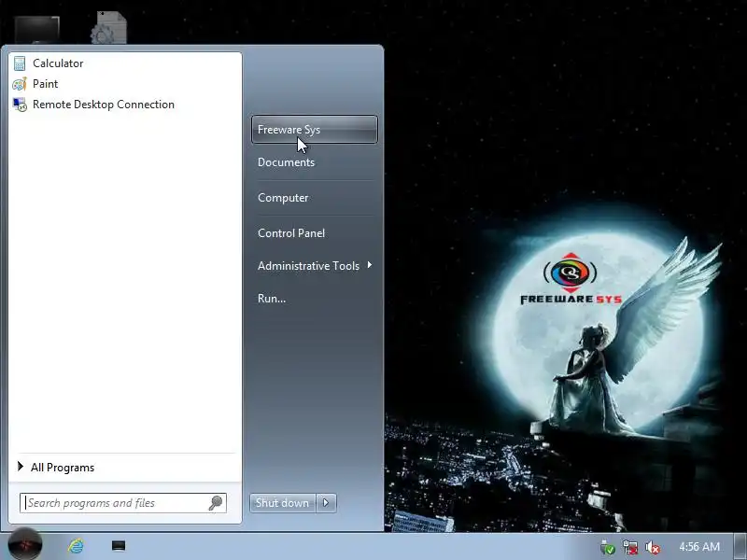747x560 pixels.
Task: Click the All Programs triangle arrow
Action: (x=21, y=467)
